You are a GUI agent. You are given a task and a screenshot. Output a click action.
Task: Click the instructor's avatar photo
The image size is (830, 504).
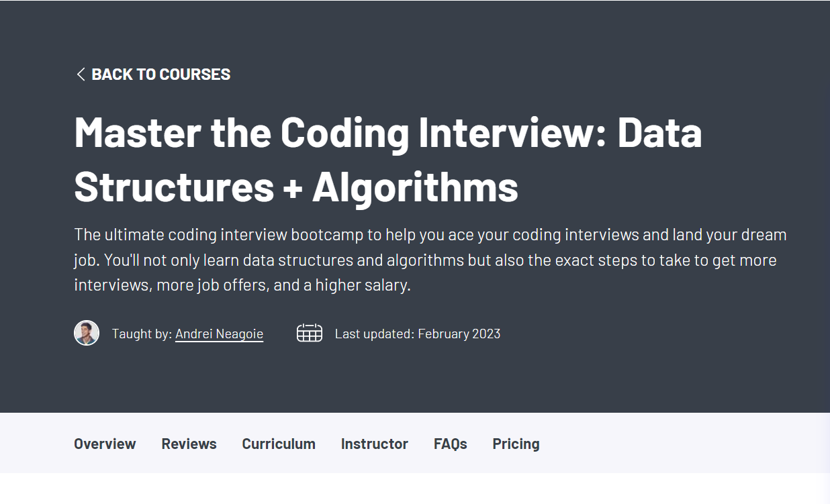pos(87,333)
